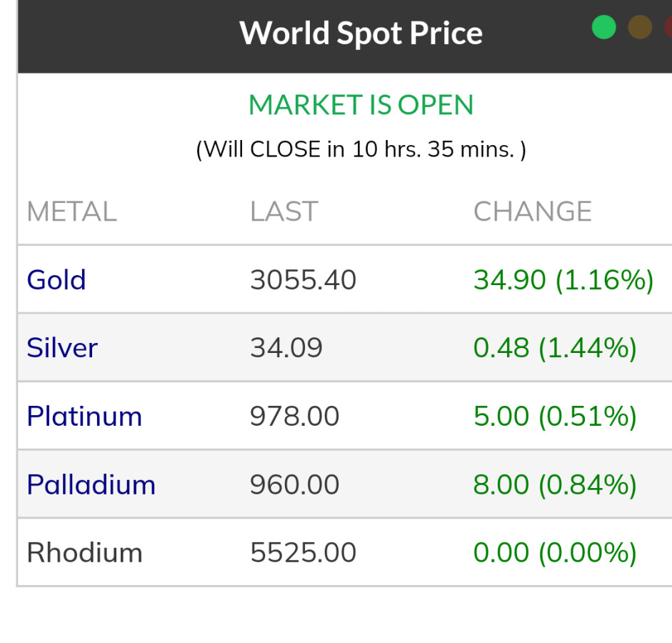The height and width of the screenshot is (643, 672).
Task: Click the market close countdown text
Action: (x=361, y=149)
